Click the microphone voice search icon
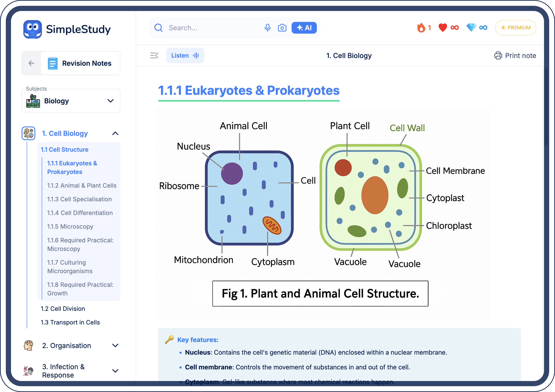The image size is (555, 392). [x=267, y=28]
